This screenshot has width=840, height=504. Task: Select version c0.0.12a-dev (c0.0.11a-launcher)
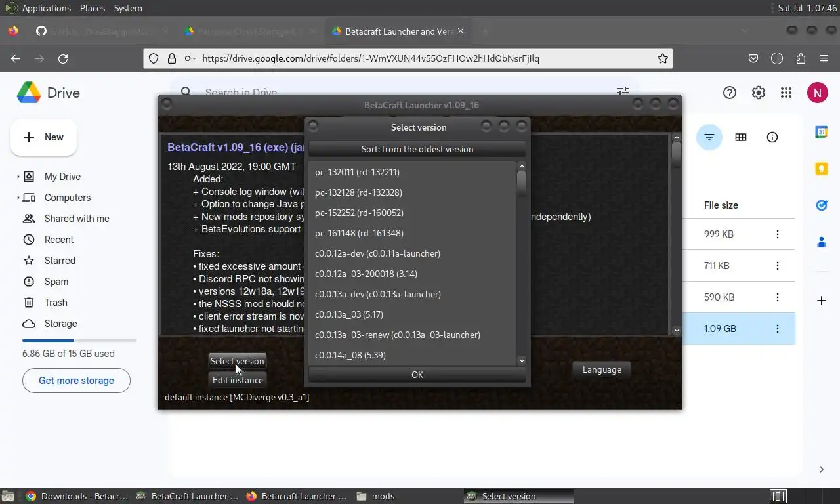tap(412, 253)
